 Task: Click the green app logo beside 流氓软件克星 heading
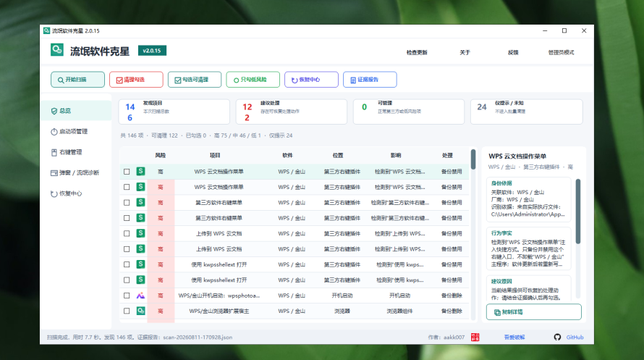coord(57,50)
